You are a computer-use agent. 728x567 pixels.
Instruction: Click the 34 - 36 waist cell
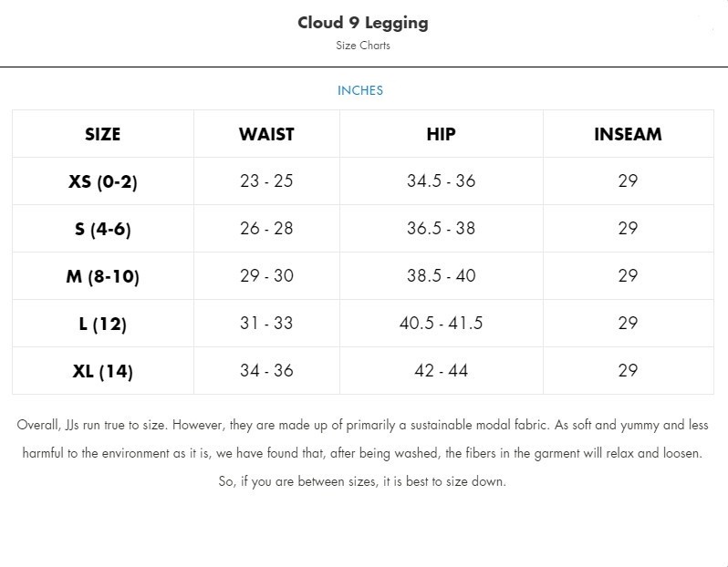pyautogui.click(x=266, y=370)
